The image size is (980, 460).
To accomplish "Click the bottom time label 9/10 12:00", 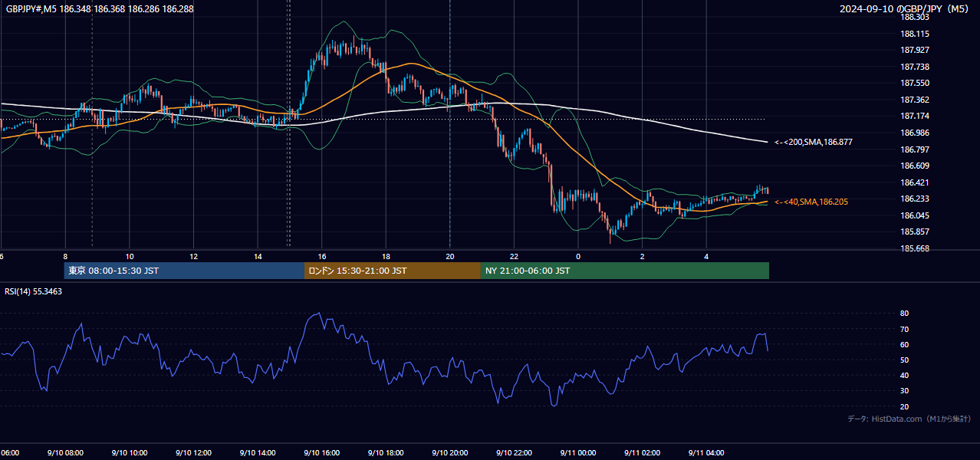I will coord(193,453).
